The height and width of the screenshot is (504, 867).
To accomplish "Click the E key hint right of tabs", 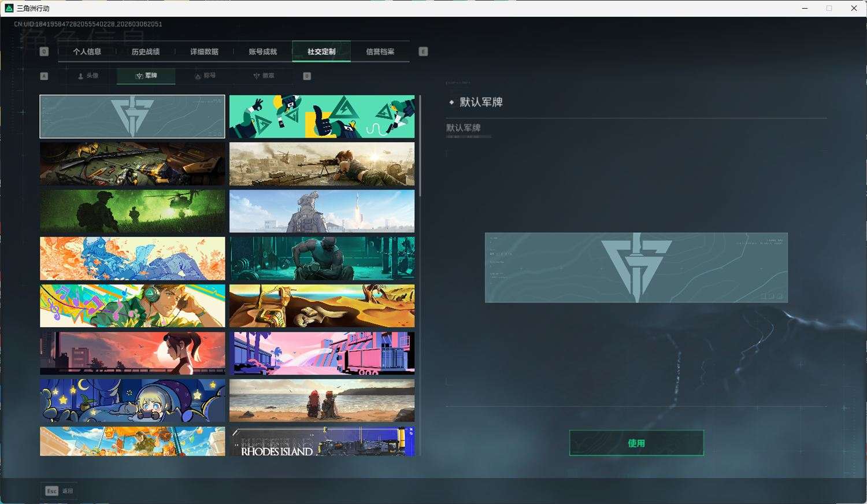I will (423, 51).
